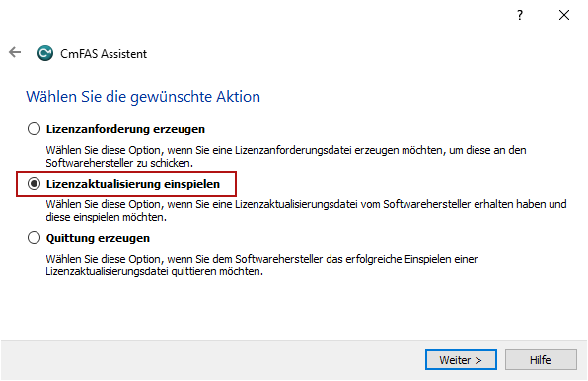Screen dimensions: 588x381
Task: Click the bold label Lizenzanforderung erzeugen
Action: click(x=125, y=129)
